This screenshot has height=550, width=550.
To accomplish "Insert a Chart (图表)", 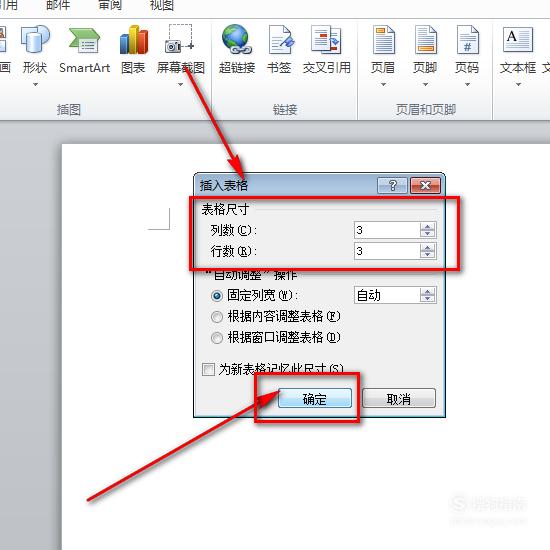I will (x=133, y=50).
